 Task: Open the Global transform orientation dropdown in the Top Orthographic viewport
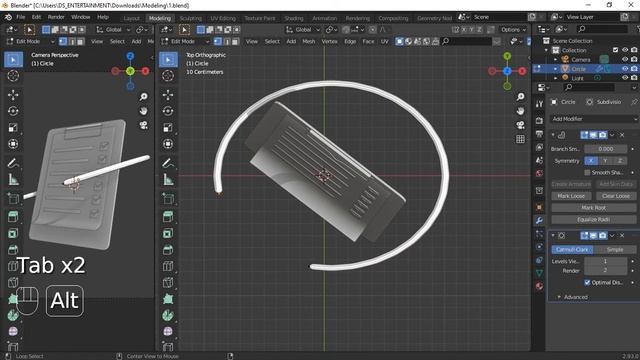[x=303, y=30]
